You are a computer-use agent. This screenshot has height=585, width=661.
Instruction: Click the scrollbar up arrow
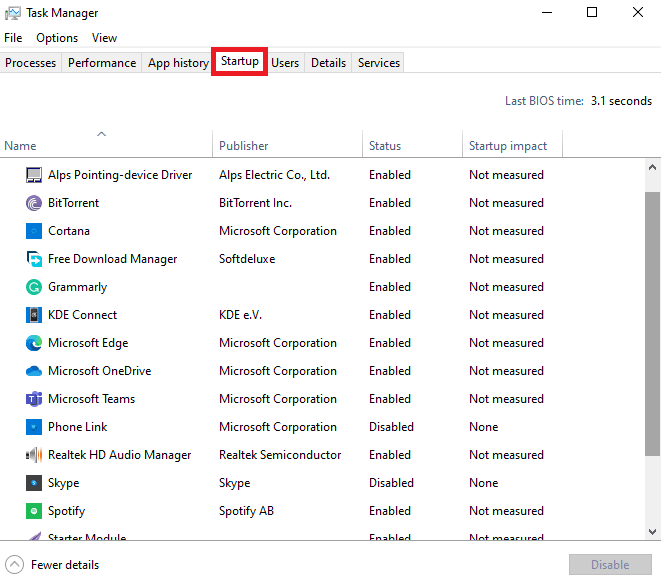click(x=652, y=167)
